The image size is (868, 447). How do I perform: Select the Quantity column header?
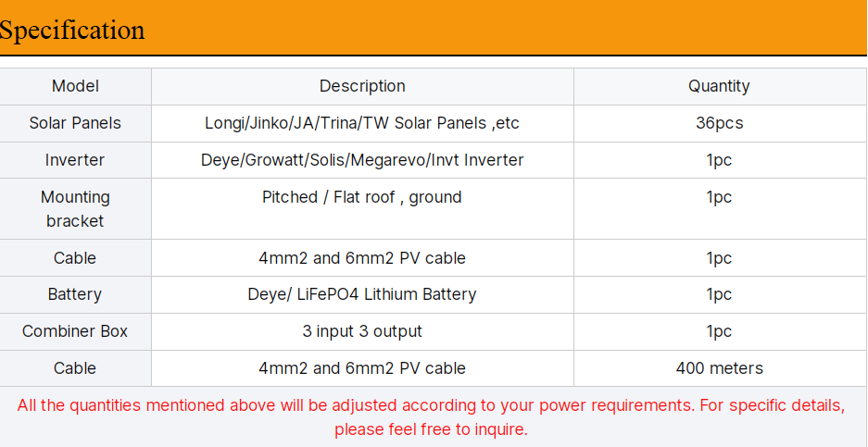coord(719,86)
